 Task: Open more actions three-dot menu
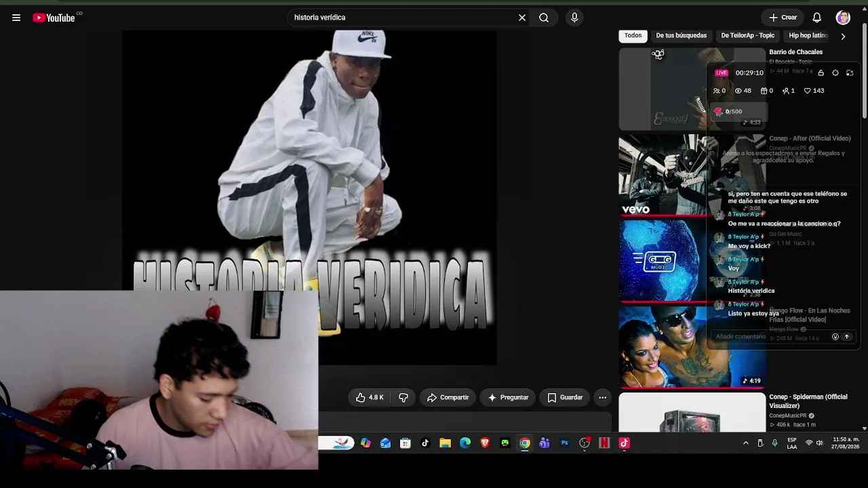pos(602,398)
